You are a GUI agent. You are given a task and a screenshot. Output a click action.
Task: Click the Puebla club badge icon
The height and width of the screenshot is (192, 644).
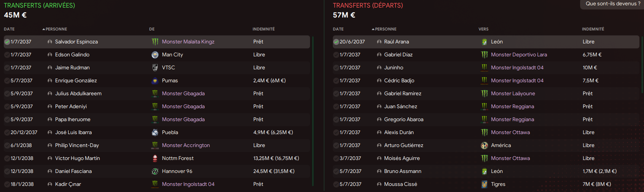point(155,133)
